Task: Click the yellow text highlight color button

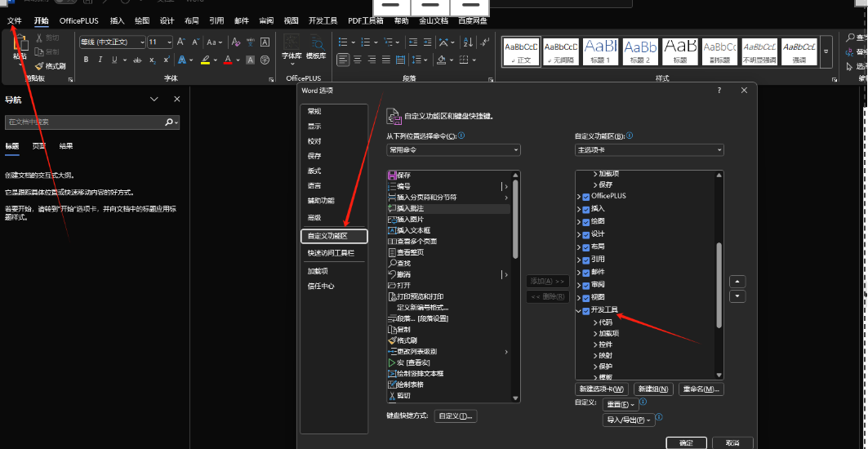Action: pos(206,60)
